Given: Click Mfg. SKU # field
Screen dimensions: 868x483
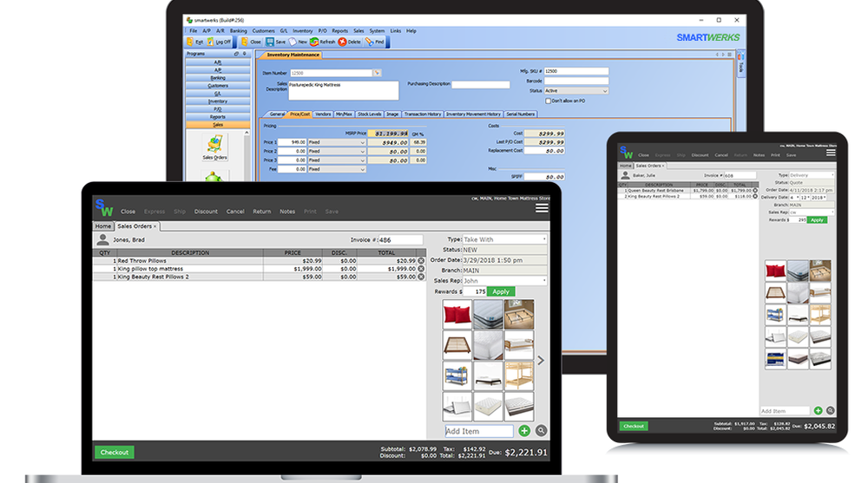Looking at the screenshot, I should (x=575, y=71).
